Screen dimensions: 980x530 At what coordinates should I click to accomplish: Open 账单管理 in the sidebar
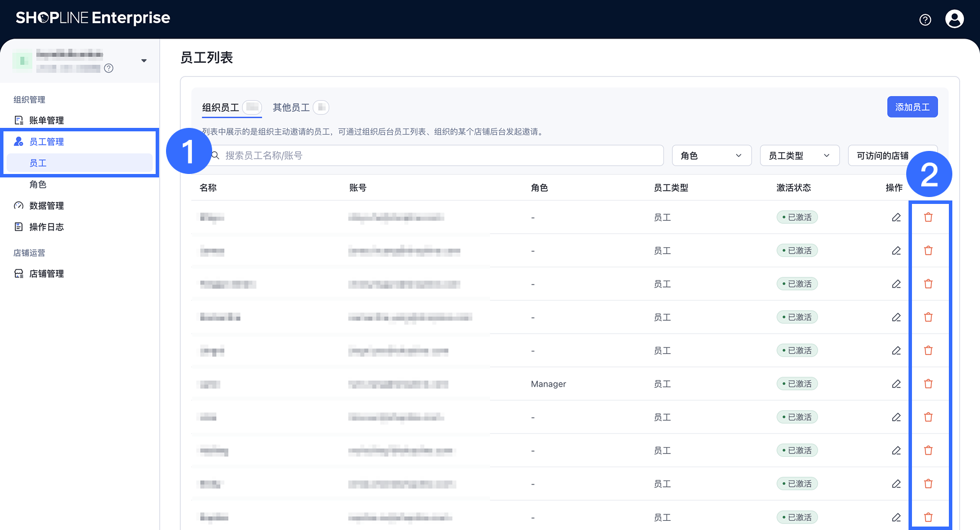[x=47, y=120]
